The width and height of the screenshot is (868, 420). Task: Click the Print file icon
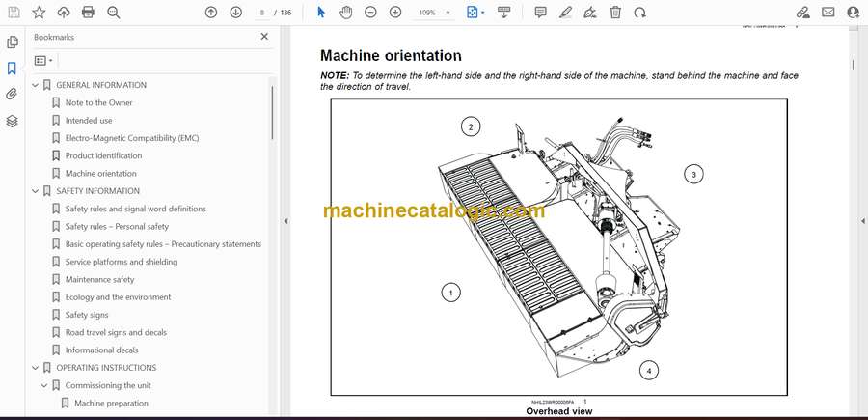pos(89,13)
